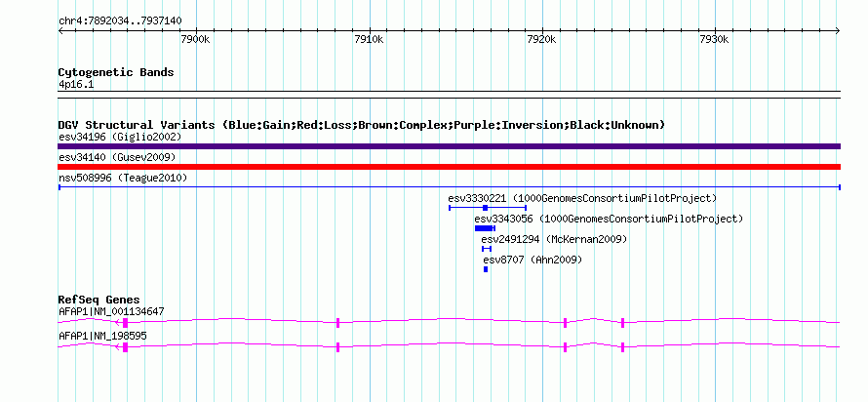Image resolution: width=868 pixels, height=402 pixels.
Task: Click the NM_001134647 exon near 7908k
Action: [x=337, y=323]
